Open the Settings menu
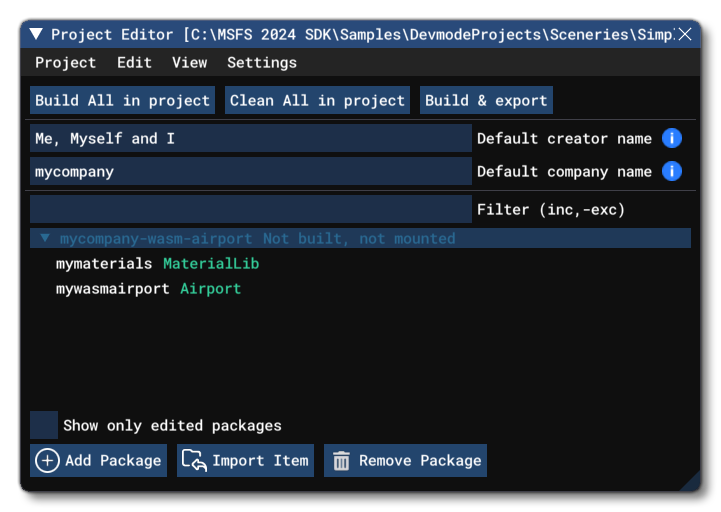Screen dimensions: 721x512 (x=261, y=62)
